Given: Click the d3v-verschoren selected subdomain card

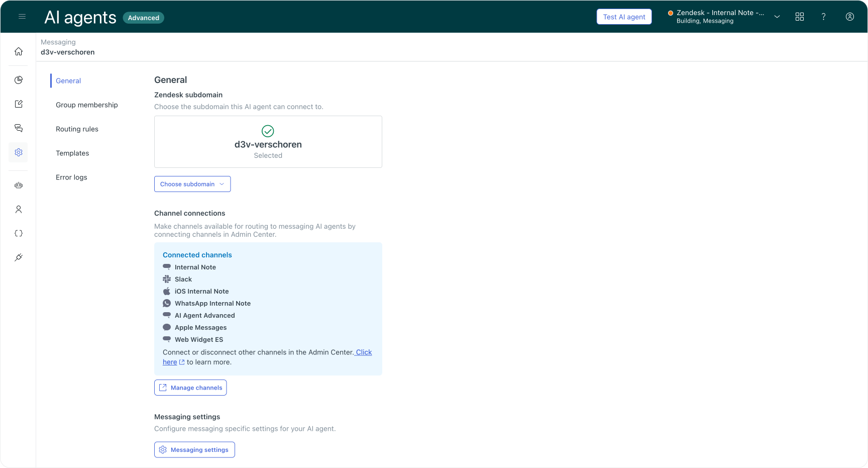Looking at the screenshot, I should tap(268, 142).
